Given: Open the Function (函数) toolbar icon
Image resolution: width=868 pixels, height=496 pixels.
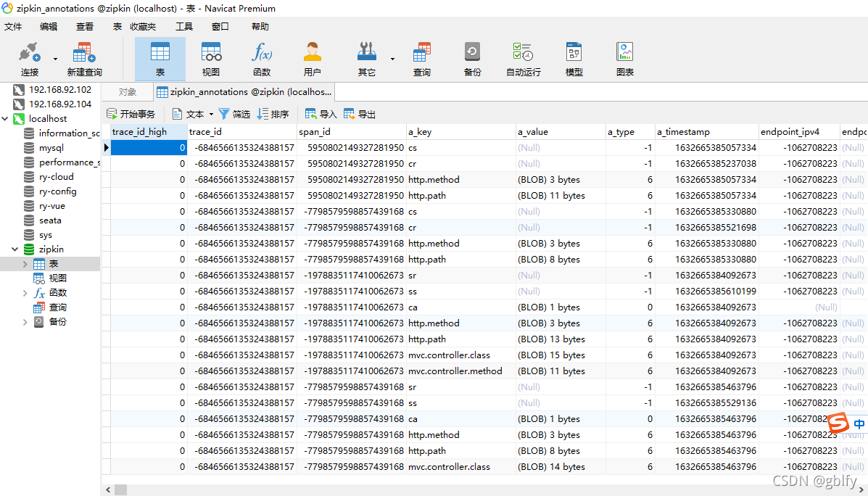Looking at the screenshot, I should click(x=262, y=59).
